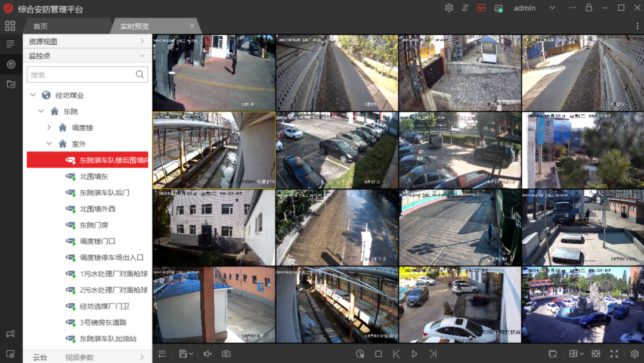Image resolution: width=644 pixels, height=363 pixels.
Task: Collapse the 监控点 section
Action: tap(142, 55)
